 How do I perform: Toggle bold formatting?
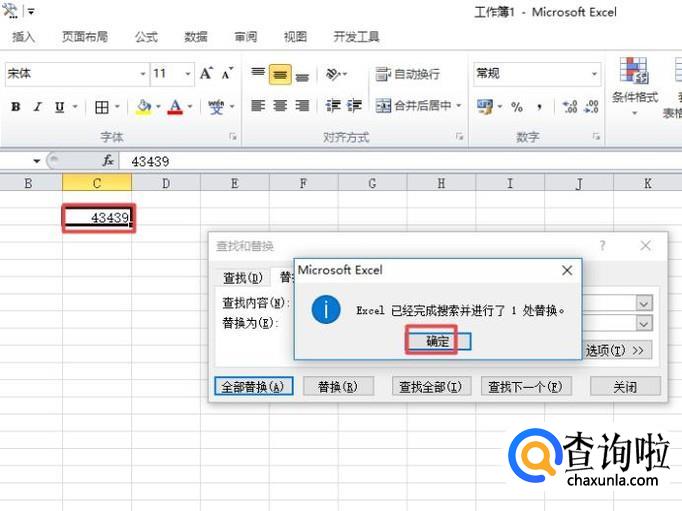(x=16, y=107)
